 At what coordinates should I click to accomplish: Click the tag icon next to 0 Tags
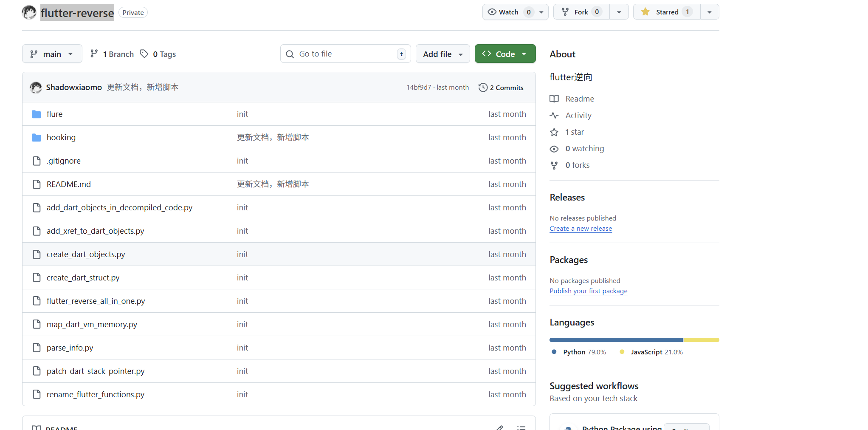click(144, 54)
